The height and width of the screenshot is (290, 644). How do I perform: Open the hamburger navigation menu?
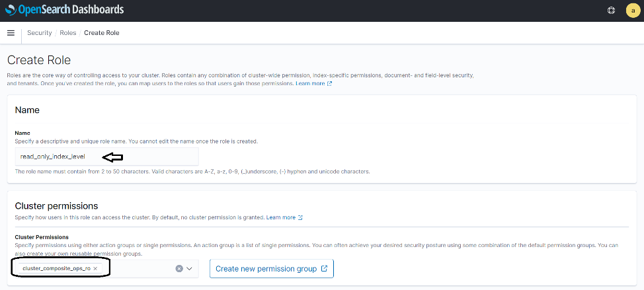11,33
